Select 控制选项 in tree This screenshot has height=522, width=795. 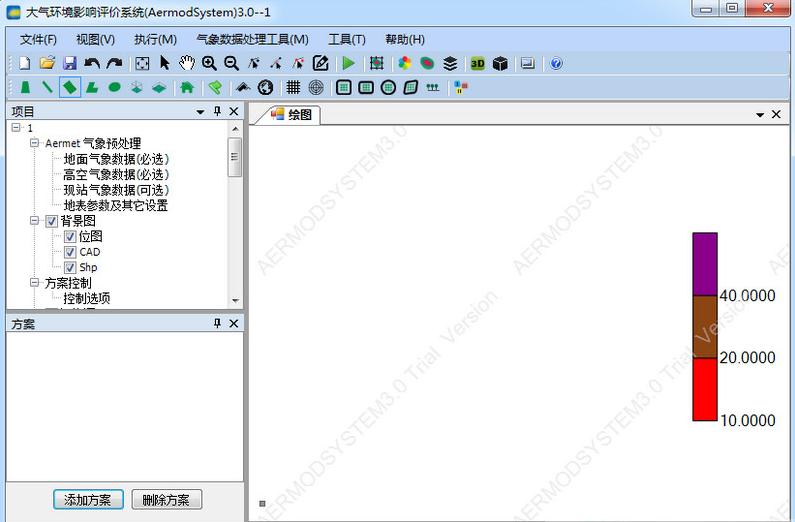[x=87, y=298]
